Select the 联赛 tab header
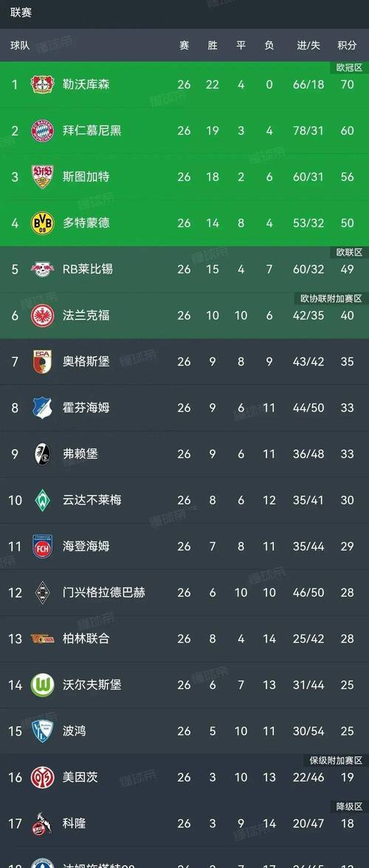The image size is (369, 868). click(x=21, y=13)
